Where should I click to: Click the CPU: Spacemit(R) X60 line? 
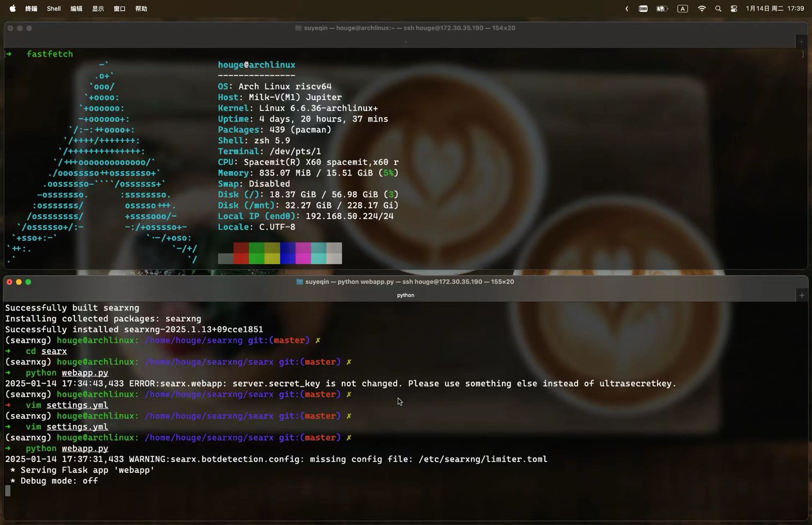308,162
